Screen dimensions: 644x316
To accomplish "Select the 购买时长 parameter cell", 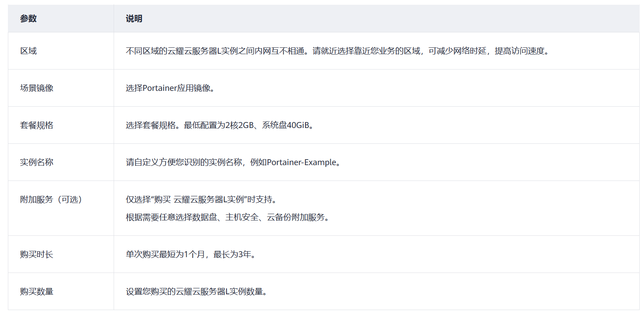I will (61, 254).
